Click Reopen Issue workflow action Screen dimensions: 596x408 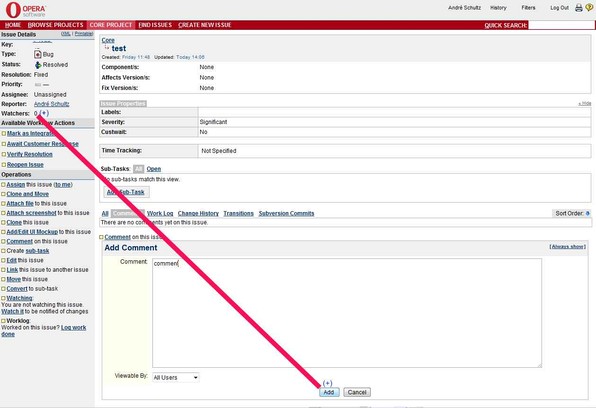(25, 165)
